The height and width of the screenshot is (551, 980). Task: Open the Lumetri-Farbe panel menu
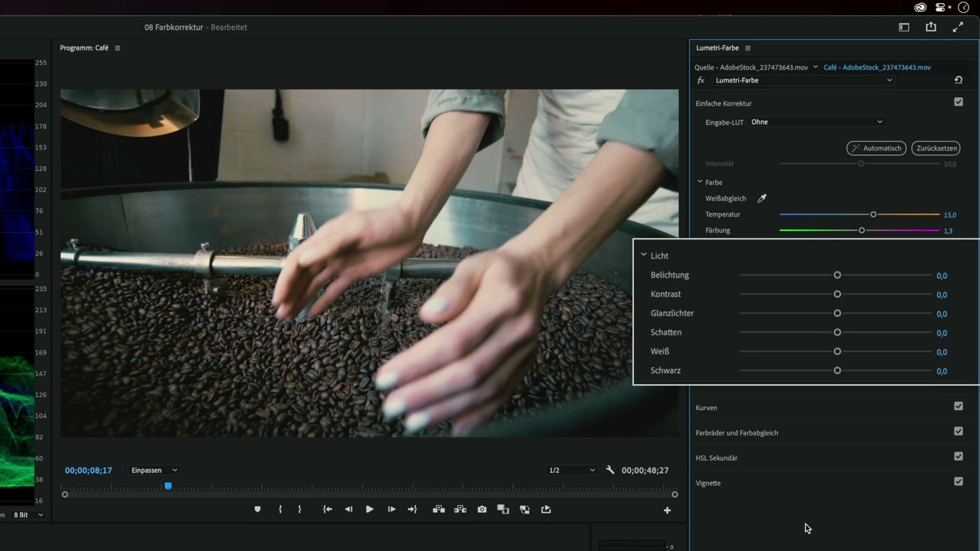[748, 48]
